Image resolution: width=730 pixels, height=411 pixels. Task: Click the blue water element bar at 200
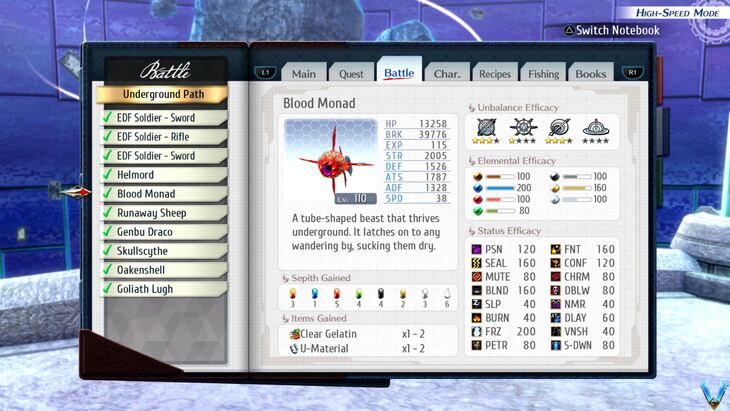pos(500,188)
